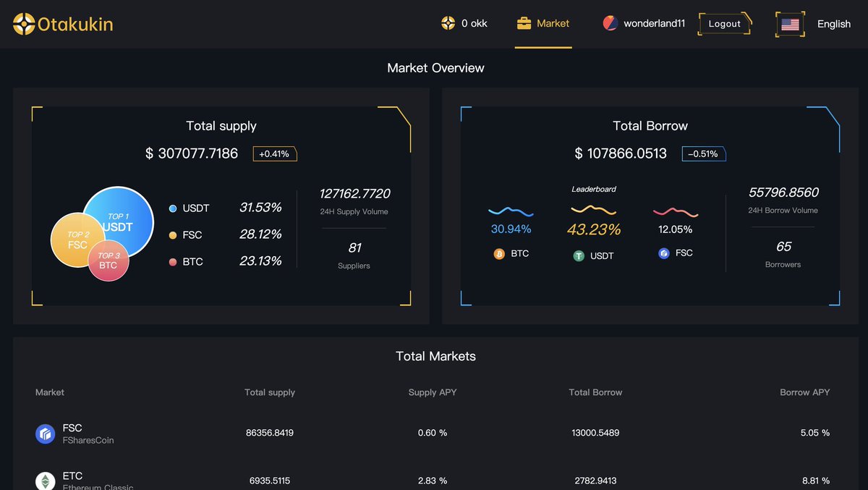The height and width of the screenshot is (490, 868).
Task: Click the wonderland11 username
Action: tap(655, 24)
